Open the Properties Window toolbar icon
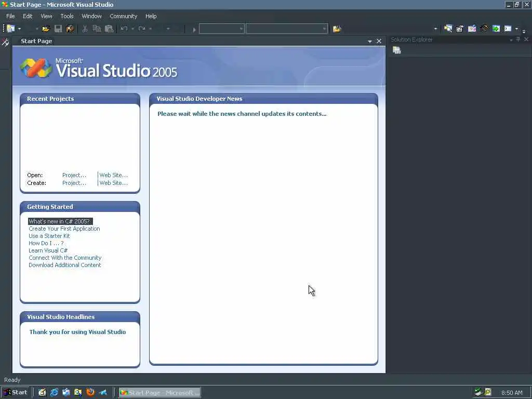The width and height of the screenshot is (532, 399). pos(460,29)
